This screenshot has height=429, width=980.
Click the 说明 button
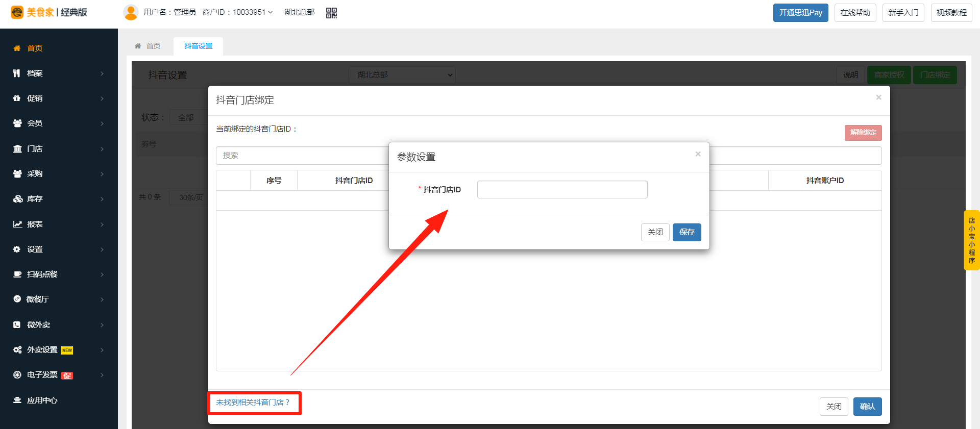pos(851,75)
